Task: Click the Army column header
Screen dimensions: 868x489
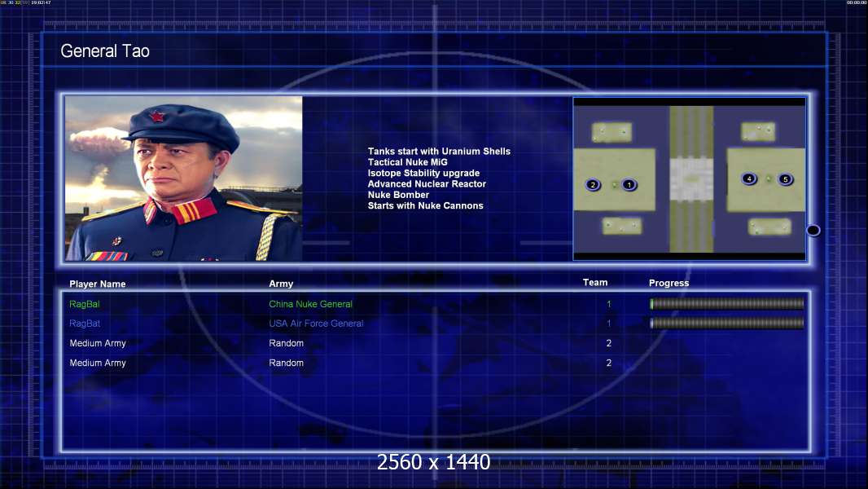Action: click(x=281, y=284)
